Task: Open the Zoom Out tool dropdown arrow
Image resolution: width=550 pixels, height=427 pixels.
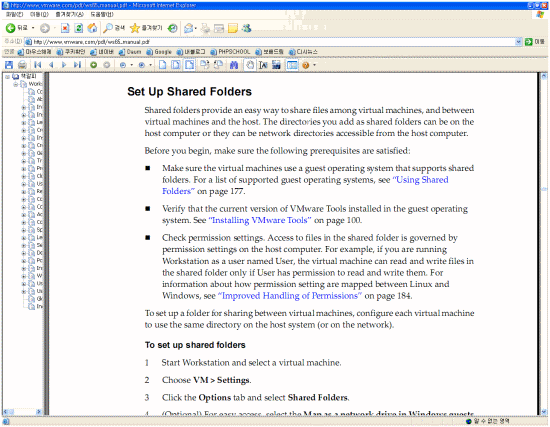Action: point(132,65)
